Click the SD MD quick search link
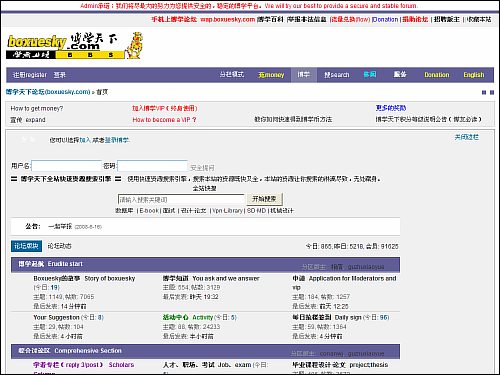The image size is (500, 375). pos(256,211)
